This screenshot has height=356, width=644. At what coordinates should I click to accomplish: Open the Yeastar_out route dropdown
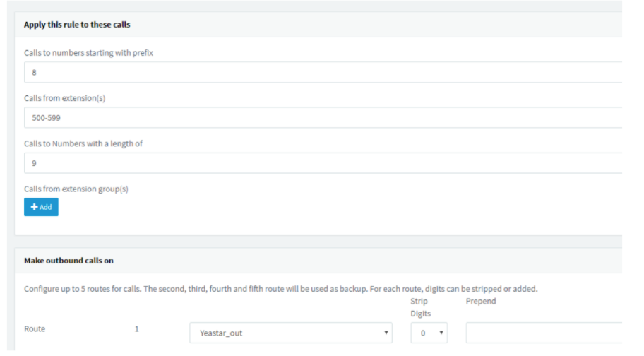point(290,333)
